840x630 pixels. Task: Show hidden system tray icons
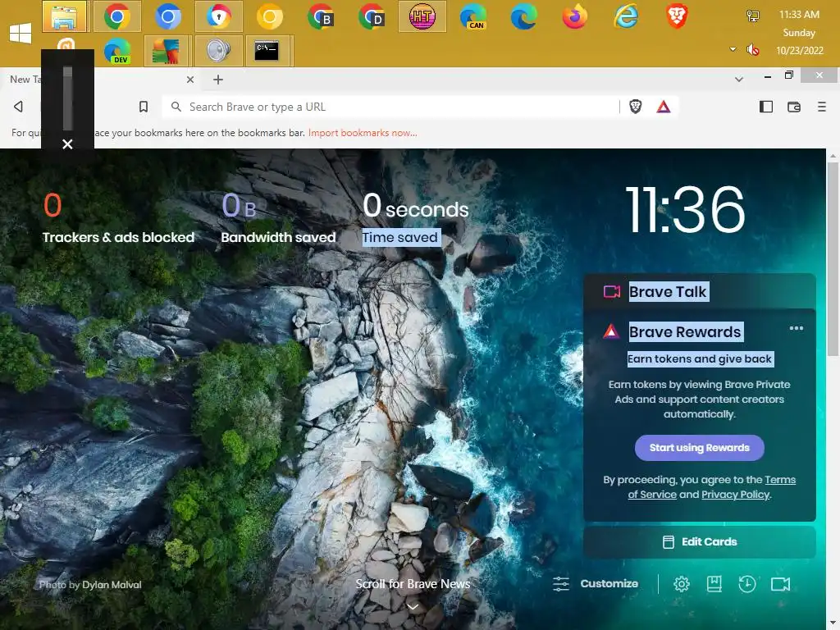point(733,49)
